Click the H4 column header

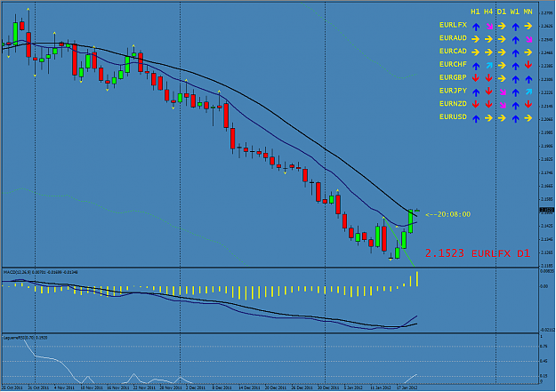click(x=488, y=12)
